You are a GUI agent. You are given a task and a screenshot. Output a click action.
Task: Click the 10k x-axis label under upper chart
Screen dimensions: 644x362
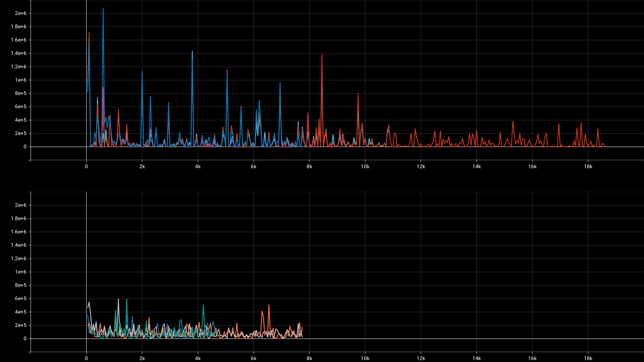click(365, 167)
